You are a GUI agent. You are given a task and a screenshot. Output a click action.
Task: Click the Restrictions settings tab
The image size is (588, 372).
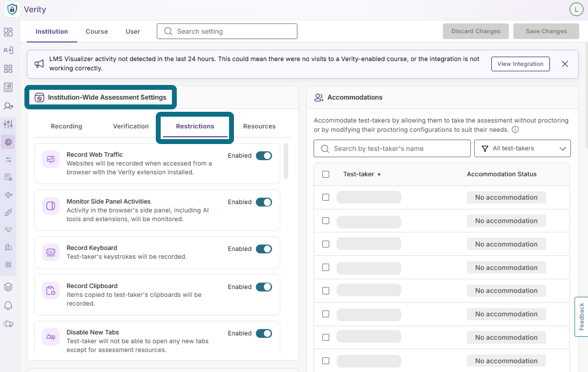pos(195,126)
